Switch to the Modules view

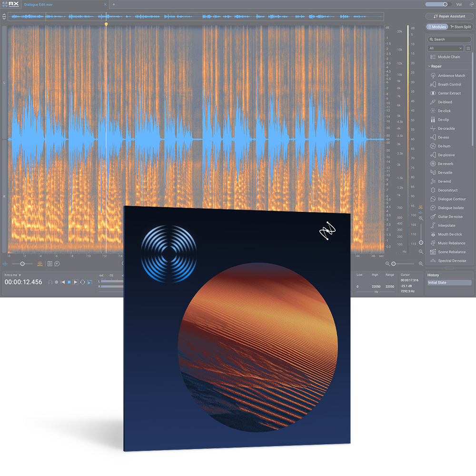coord(437,27)
